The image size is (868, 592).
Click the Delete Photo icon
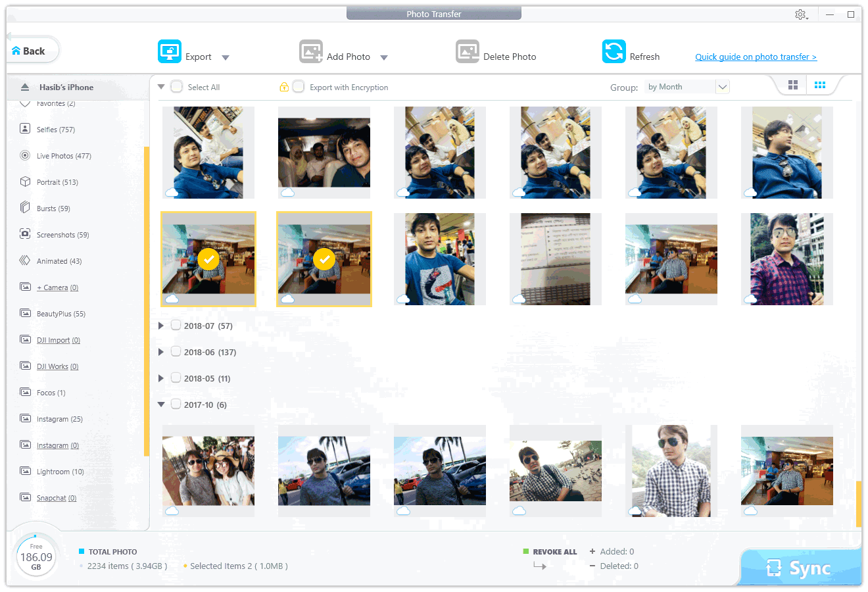tap(468, 51)
